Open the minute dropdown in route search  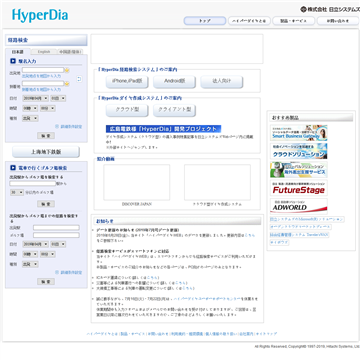point(48,108)
